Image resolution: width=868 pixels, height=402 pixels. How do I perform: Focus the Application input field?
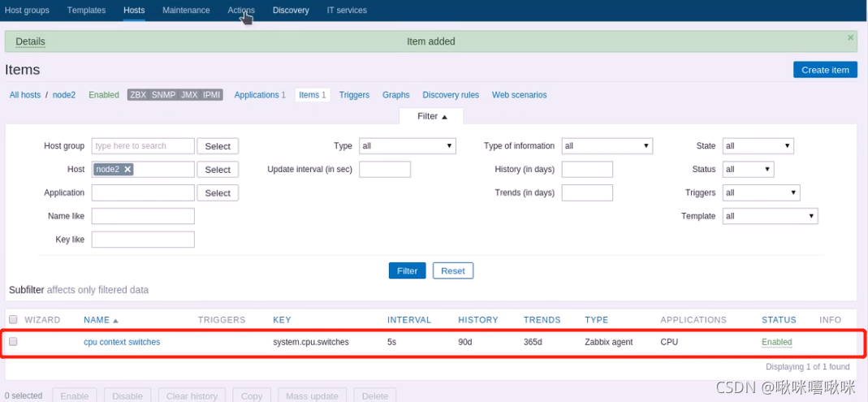coord(143,192)
